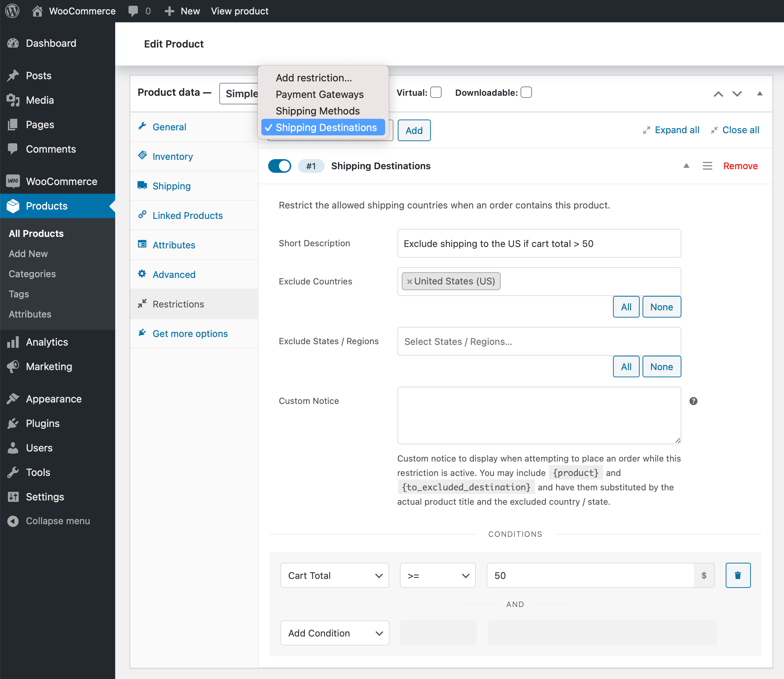The width and height of the screenshot is (784, 679).
Task: Click View product in admin bar
Action: pos(239,11)
